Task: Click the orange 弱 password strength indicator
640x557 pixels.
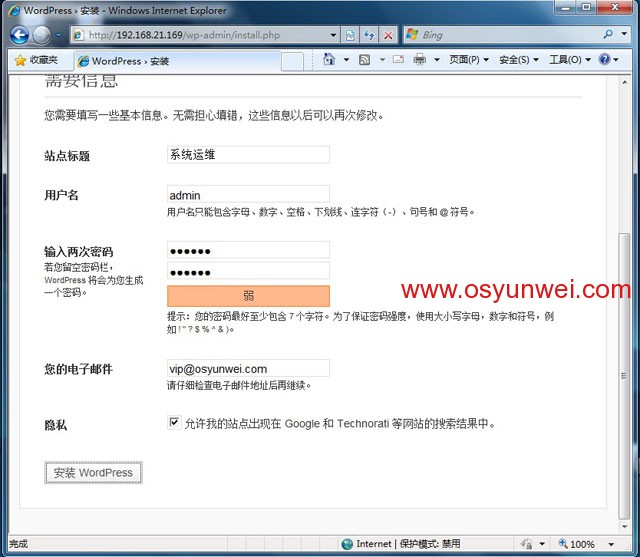Action: [x=248, y=296]
